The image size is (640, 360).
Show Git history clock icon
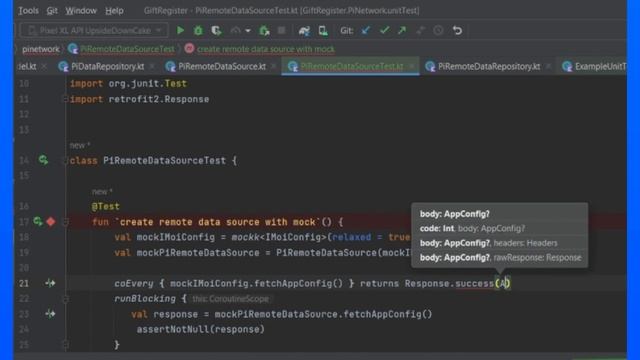(438, 30)
